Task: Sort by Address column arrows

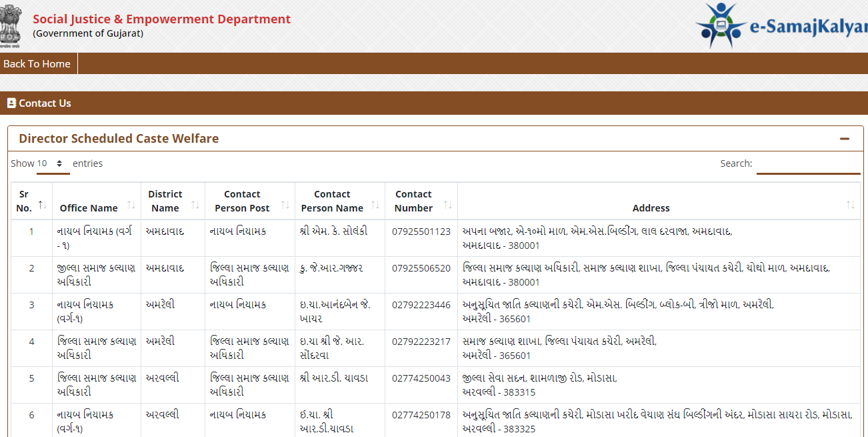Action: tap(851, 204)
